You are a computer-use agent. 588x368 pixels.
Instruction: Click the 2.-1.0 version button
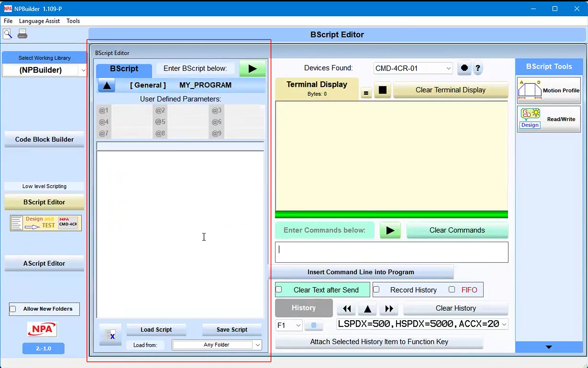tap(43, 348)
